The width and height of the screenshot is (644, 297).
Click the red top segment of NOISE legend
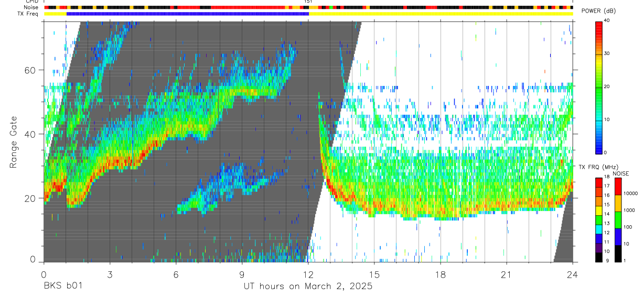point(618,186)
